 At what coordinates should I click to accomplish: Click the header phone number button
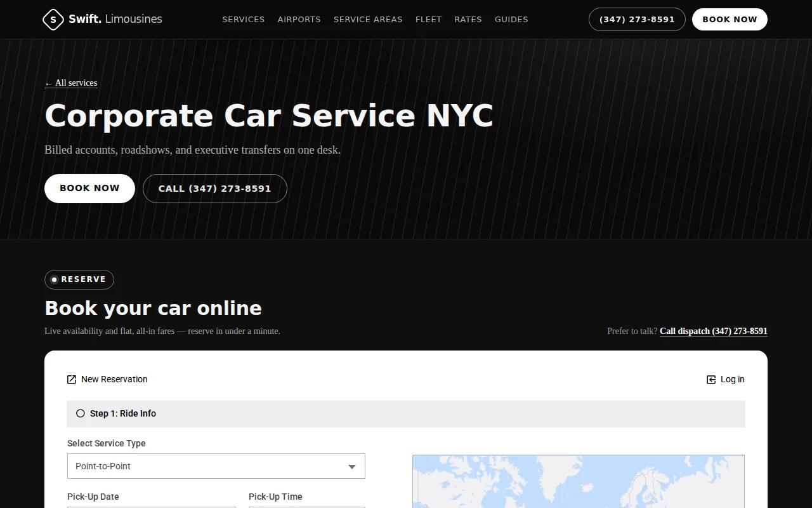[x=637, y=20]
